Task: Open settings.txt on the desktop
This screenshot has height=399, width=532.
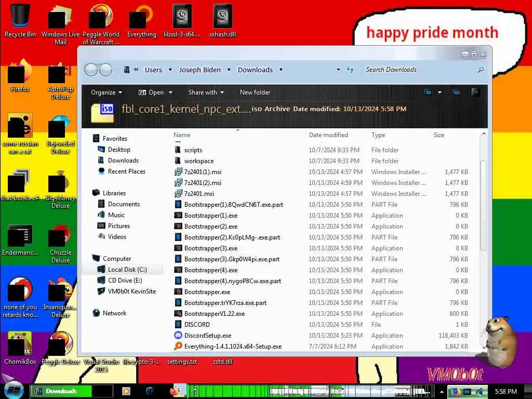Action: pyautogui.click(x=182, y=362)
